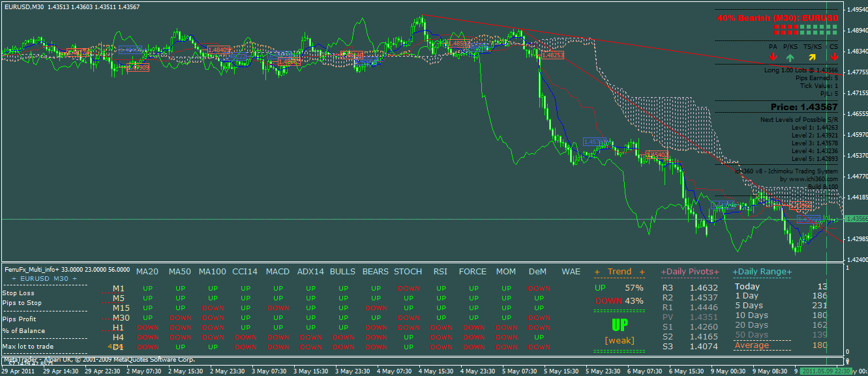Click the 1.45402 red price label on chart
This screenshot has height=376, width=868.
(657, 154)
